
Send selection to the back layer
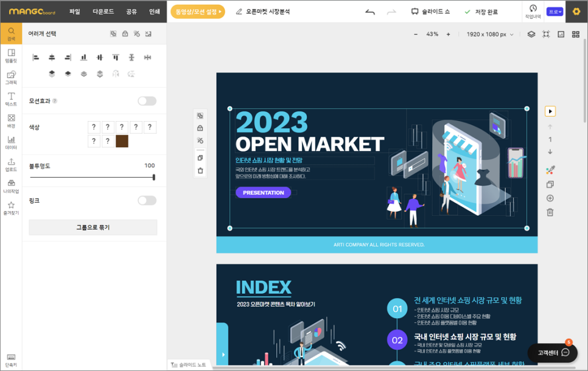point(100,74)
